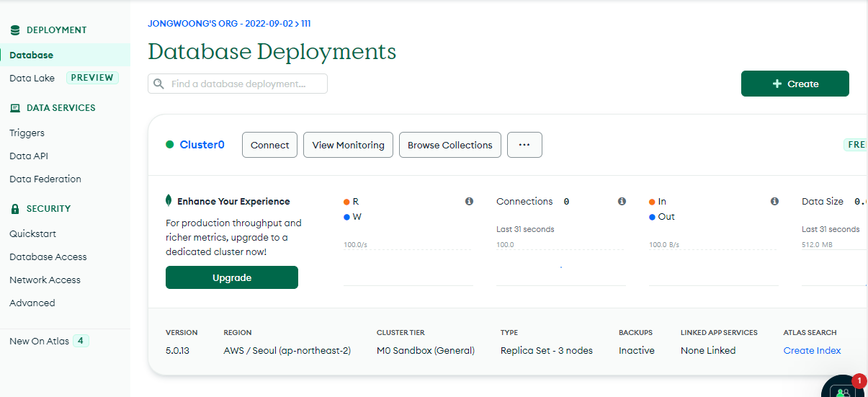868x397 pixels.
Task: Click the Database Deployments heading
Action: (x=272, y=52)
